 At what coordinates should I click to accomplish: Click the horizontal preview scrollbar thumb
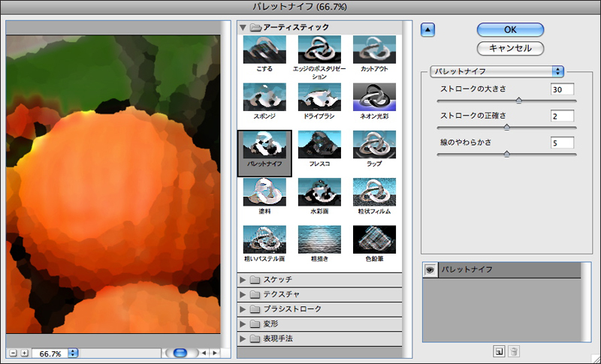[180, 353]
